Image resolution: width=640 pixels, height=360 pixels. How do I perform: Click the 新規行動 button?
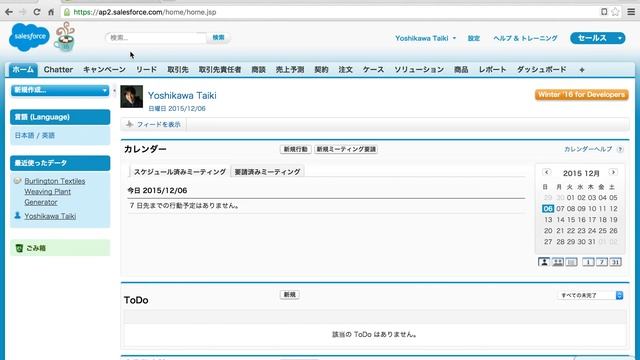pos(296,149)
